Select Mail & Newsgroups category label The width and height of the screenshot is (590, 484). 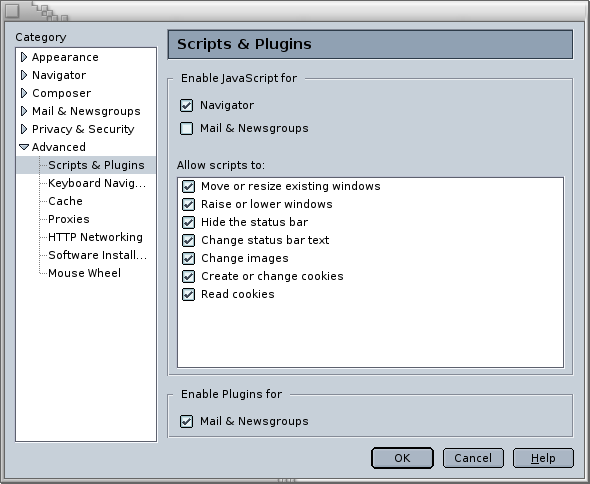tap(86, 111)
